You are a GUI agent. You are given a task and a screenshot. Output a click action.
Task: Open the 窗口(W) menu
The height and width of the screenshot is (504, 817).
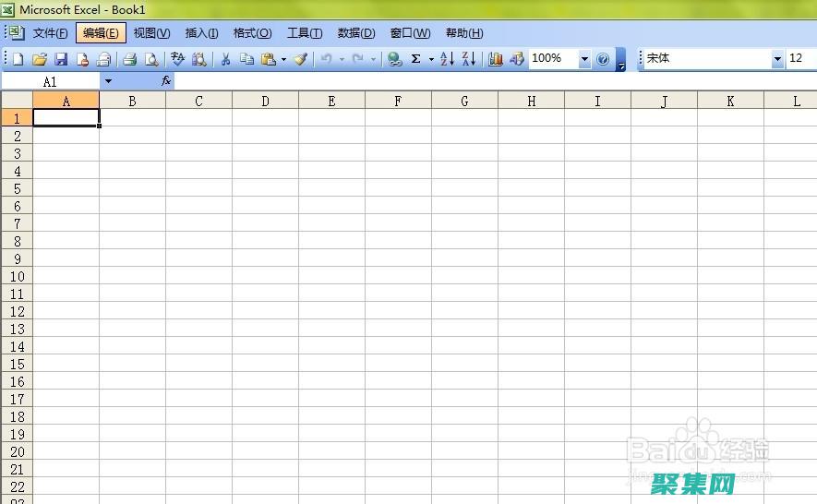(x=410, y=33)
